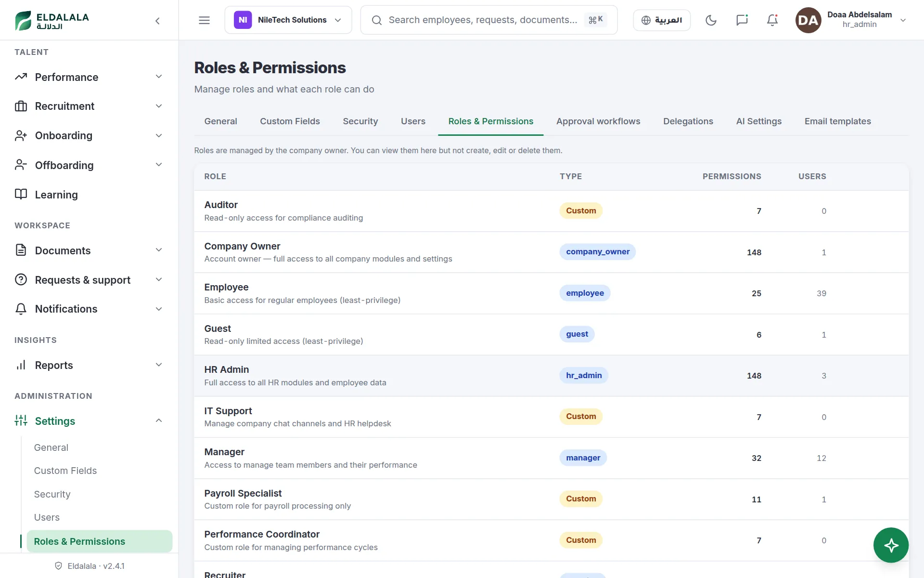
Task: Switch language to العربية
Action: point(662,20)
